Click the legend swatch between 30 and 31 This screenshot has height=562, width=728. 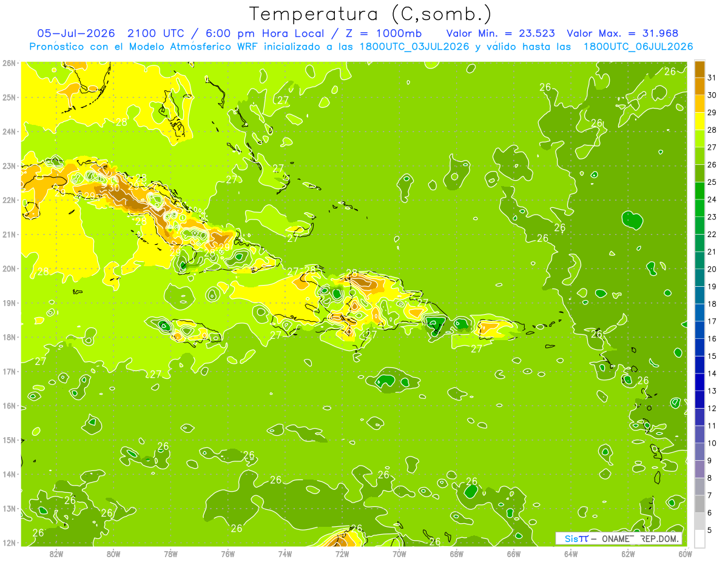699,86
